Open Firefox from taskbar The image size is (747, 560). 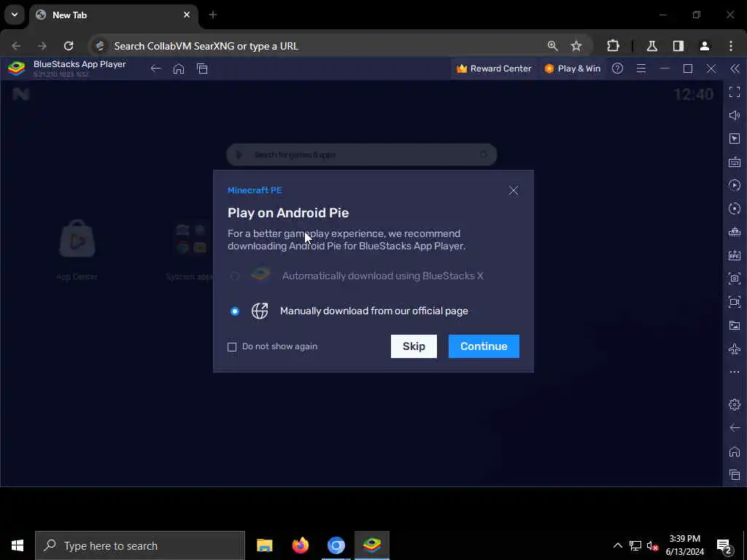[300, 545]
